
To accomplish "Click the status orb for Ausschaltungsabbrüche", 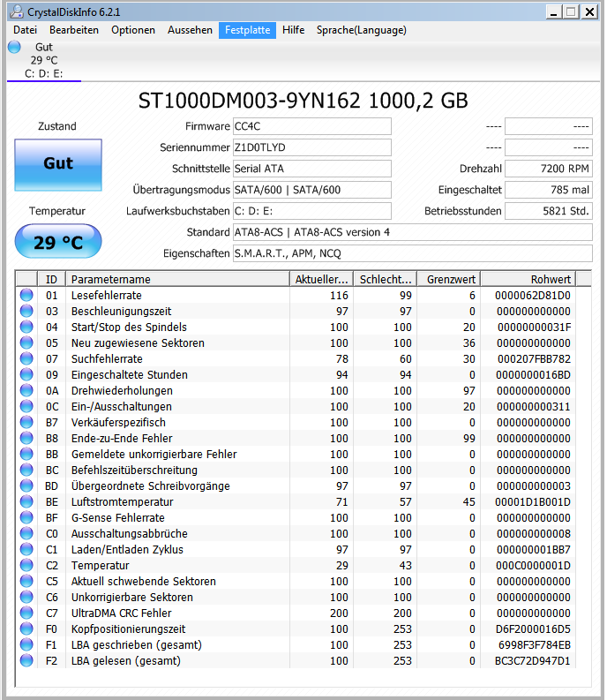I will click(x=26, y=533).
